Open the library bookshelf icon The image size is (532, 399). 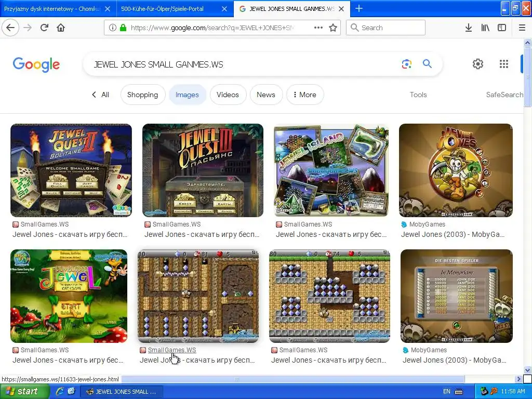(x=485, y=28)
